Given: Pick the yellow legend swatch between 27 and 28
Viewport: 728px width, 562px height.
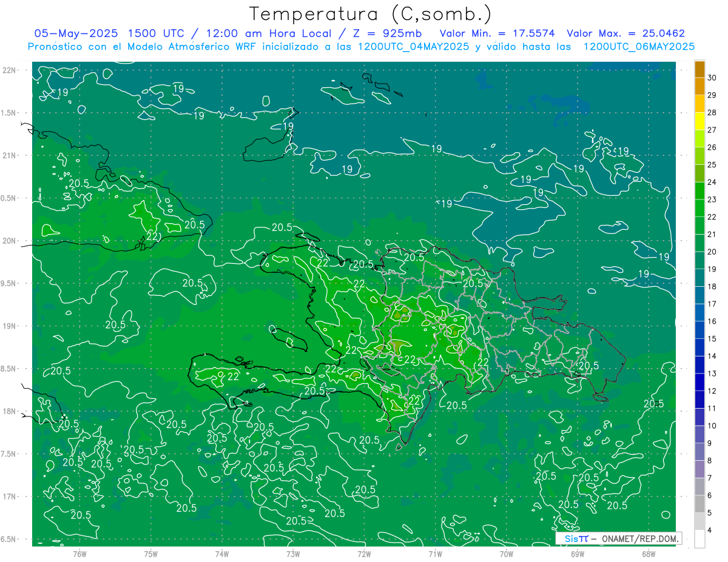Looking at the screenshot, I should [x=699, y=121].
